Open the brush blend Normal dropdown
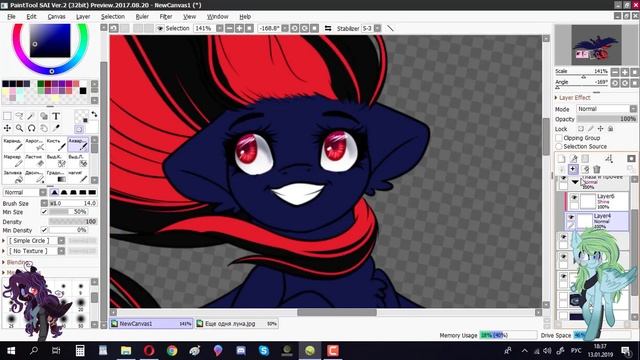640x360 pixels. coord(25,192)
